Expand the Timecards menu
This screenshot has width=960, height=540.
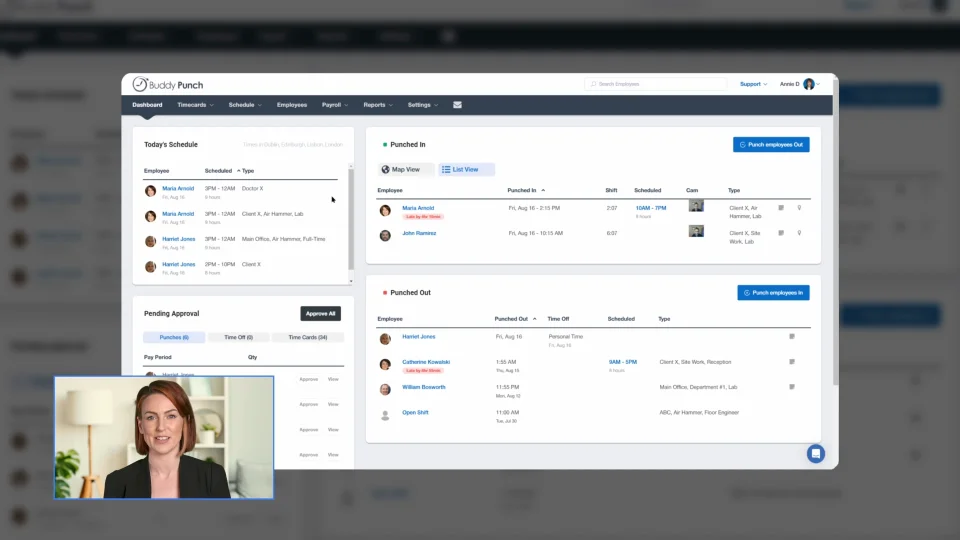pos(195,105)
